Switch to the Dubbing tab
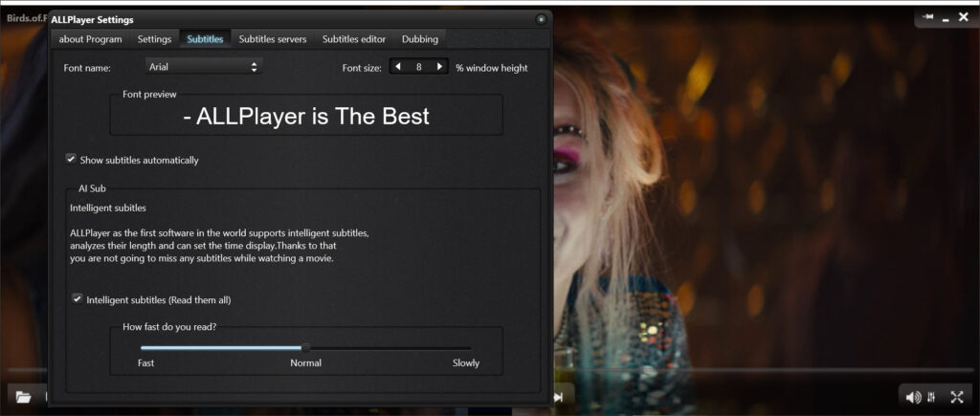Viewport: 980px width, 416px height. pos(420,38)
